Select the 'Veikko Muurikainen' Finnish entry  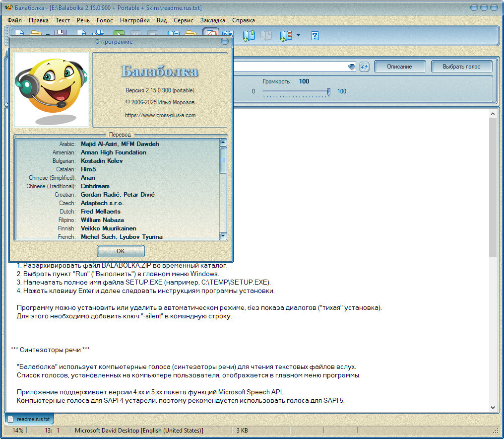pyautogui.click(x=109, y=228)
